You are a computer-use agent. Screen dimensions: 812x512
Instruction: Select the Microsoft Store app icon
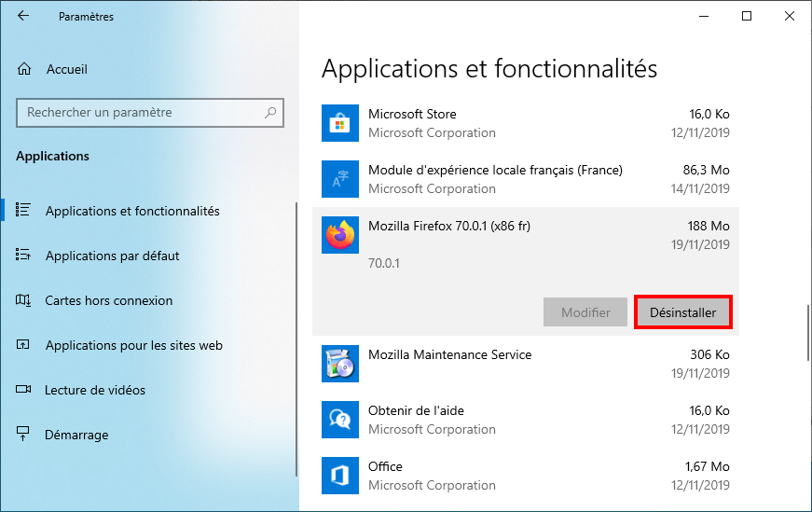pos(339,123)
